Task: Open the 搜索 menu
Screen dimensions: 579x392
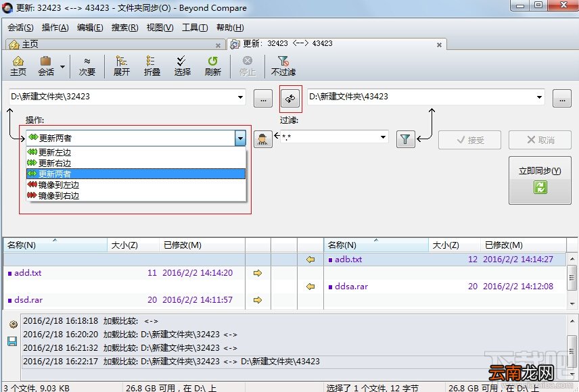Action: [x=125, y=28]
